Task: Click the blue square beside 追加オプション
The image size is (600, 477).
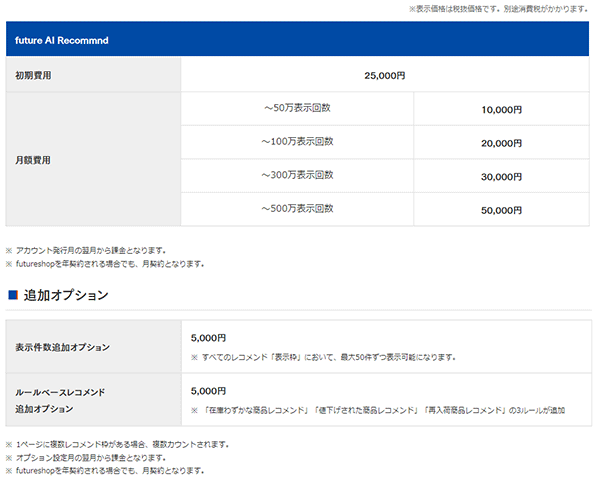Action: [x=13, y=295]
